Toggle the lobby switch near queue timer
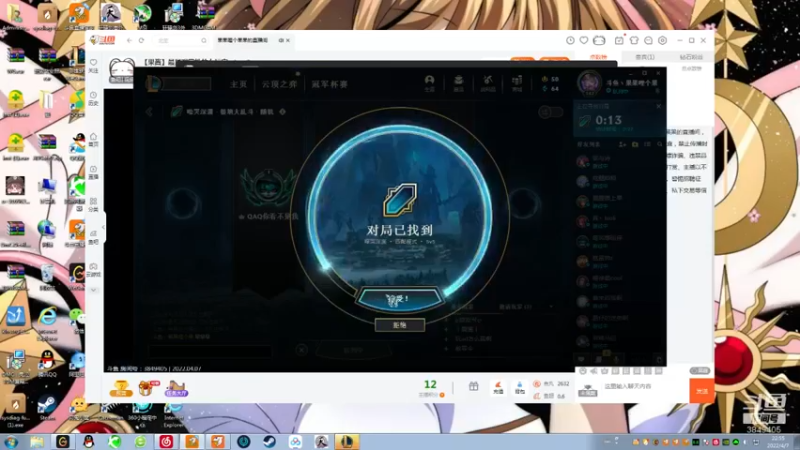800x450 pixels. (551, 112)
